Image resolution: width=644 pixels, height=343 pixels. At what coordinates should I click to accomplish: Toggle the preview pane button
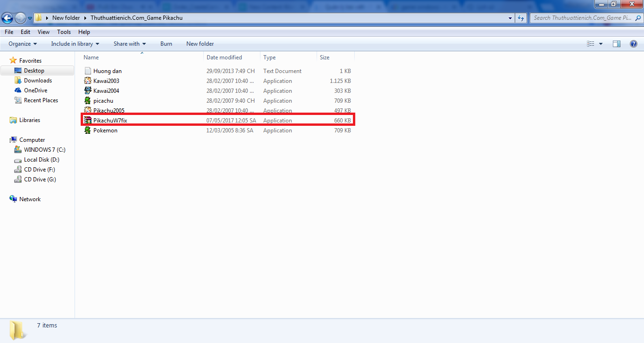(616, 44)
